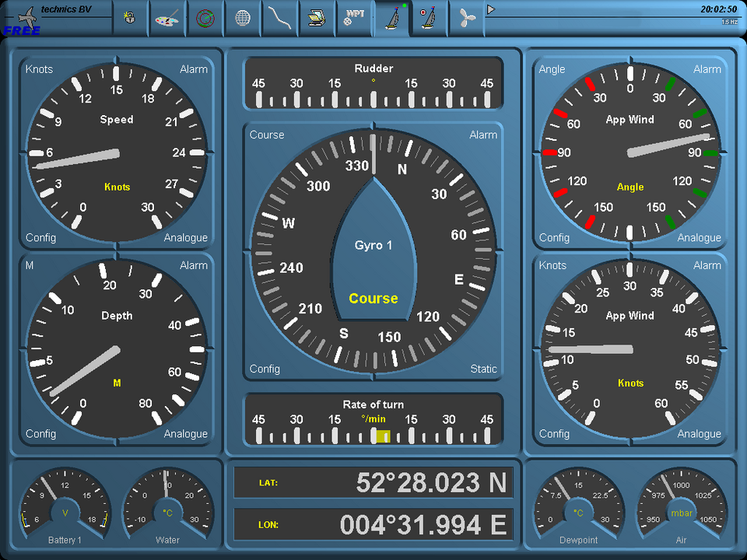Image resolution: width=747 pixels, height=560 pixels.
Task: Click the Depth gauge dial face
Action: (x=116, y=349)
